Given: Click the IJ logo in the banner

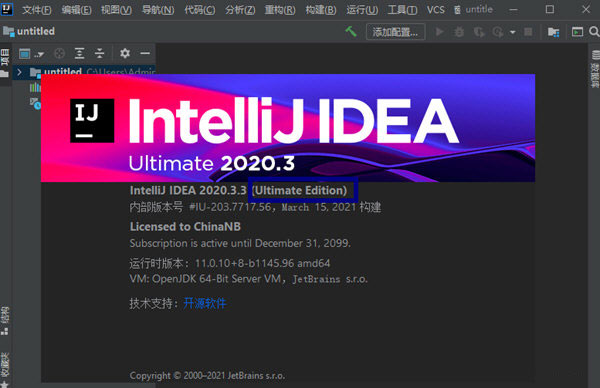Looking at the screenshot, I should (92, 121).
